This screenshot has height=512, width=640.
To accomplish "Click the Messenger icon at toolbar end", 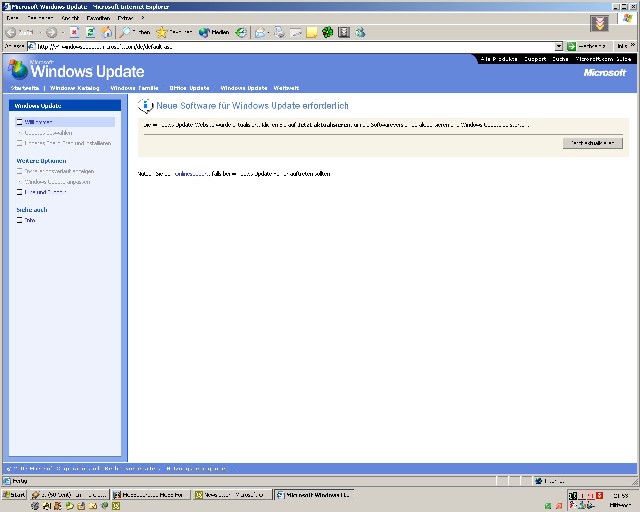I will (x=360, y=32).
